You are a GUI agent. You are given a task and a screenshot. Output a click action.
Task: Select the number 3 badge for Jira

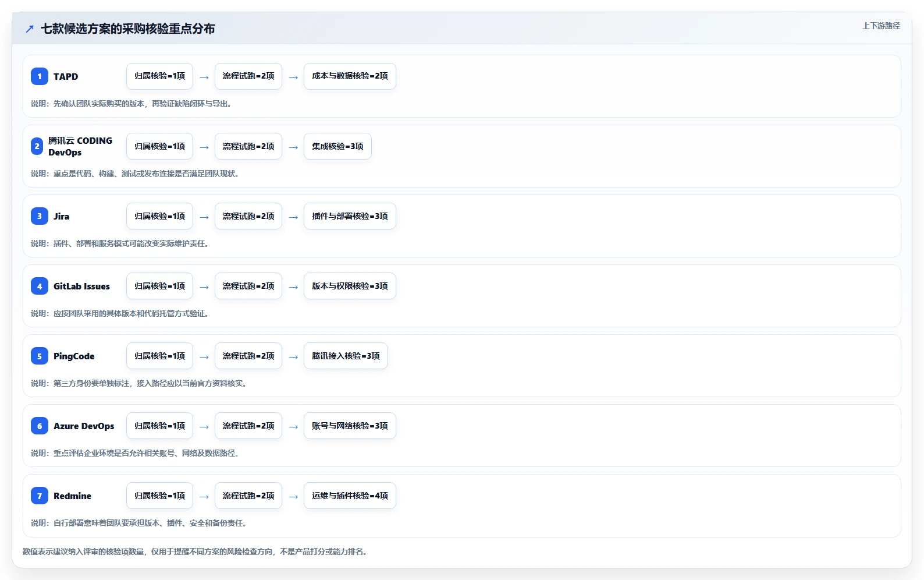(x=40, y=216)
